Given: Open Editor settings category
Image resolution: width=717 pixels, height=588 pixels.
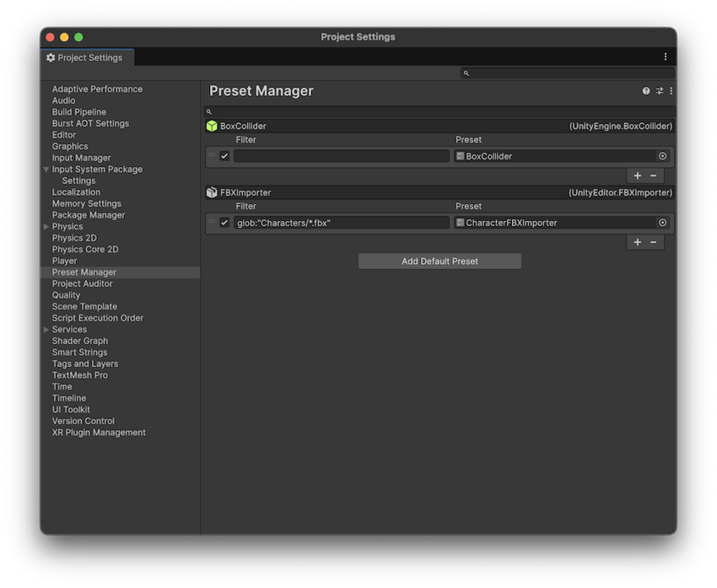Looking at the screenshot, I should point(64,135).
